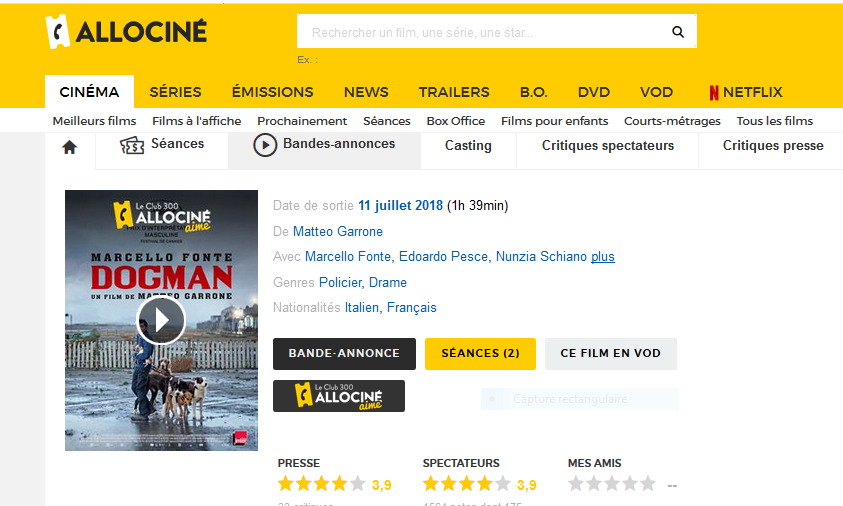
Task: Click the Bandes-annonces play icon
Action: pyautogui.click(x=265, y=145)
